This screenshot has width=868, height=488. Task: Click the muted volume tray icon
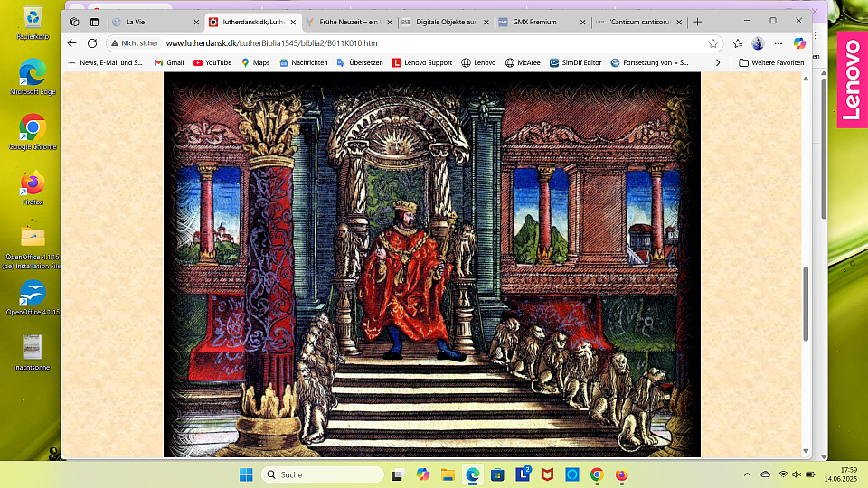797,474
